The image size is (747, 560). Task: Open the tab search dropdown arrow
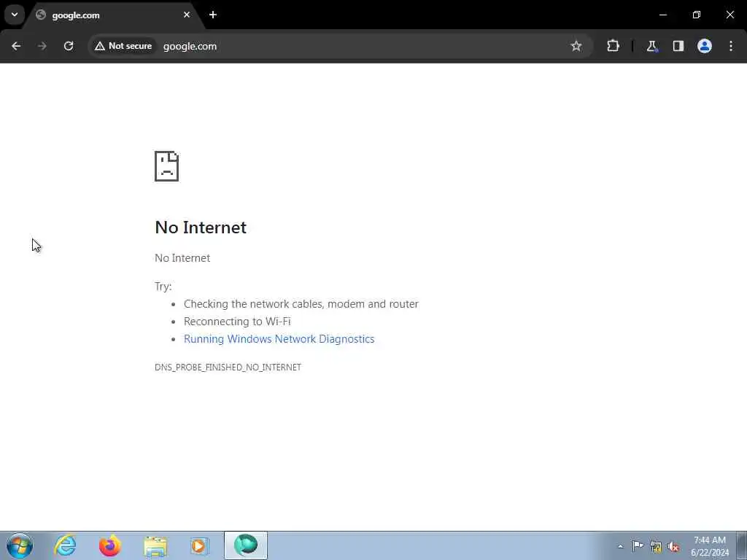pos(15,15)
